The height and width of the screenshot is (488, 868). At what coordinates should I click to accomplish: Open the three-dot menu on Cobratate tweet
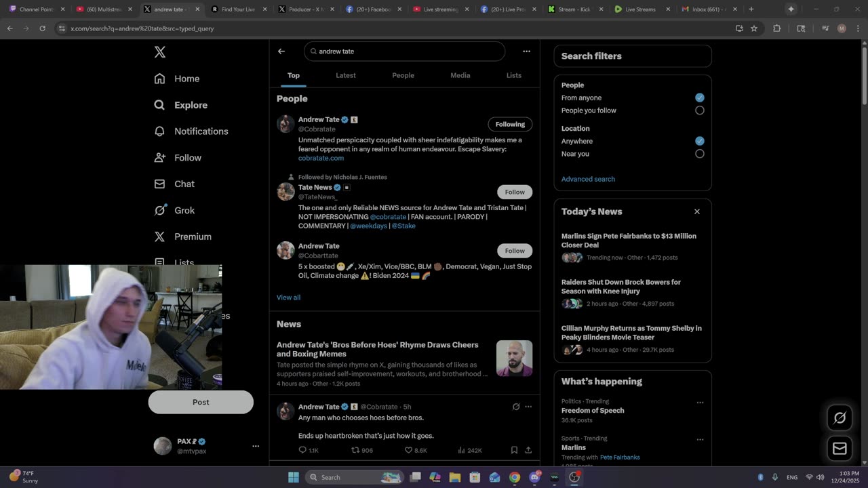[528, 407]
